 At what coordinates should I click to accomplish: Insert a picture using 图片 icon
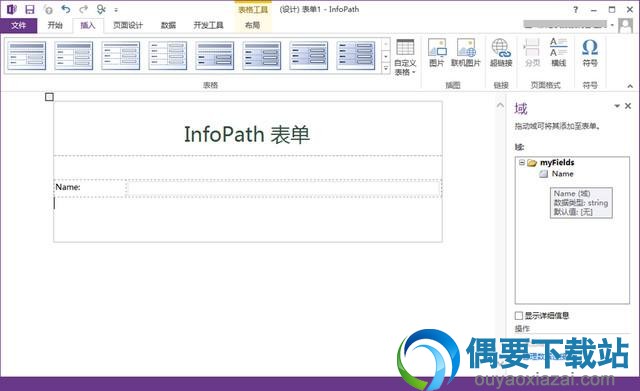pos(437,53)
